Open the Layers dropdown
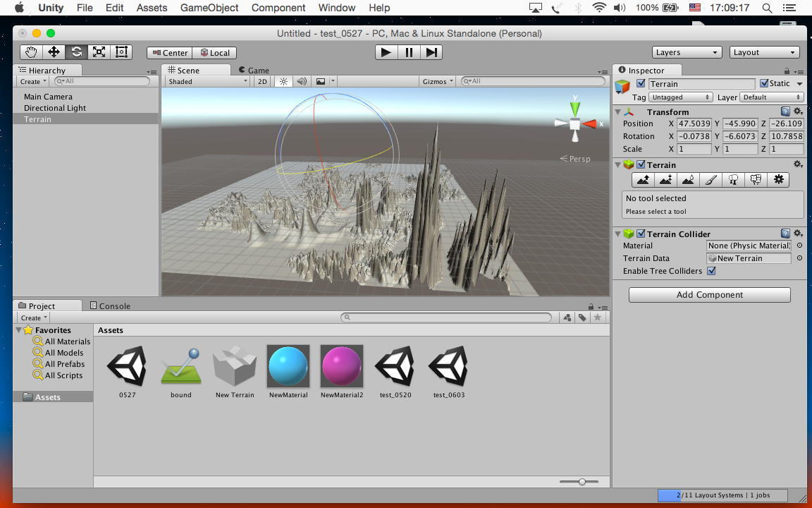This screenshot has height=508, width=812. (x=686, y=52)
